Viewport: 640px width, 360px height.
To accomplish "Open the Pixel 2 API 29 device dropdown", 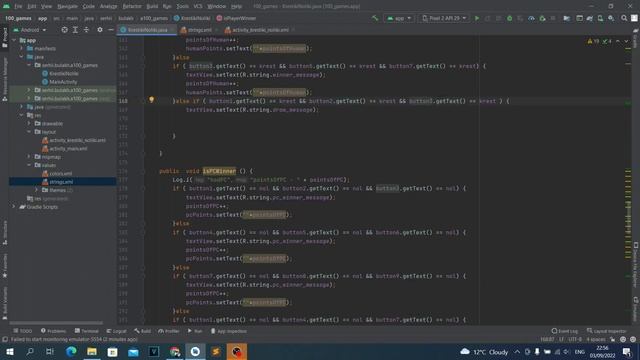I will pos(444,18).
